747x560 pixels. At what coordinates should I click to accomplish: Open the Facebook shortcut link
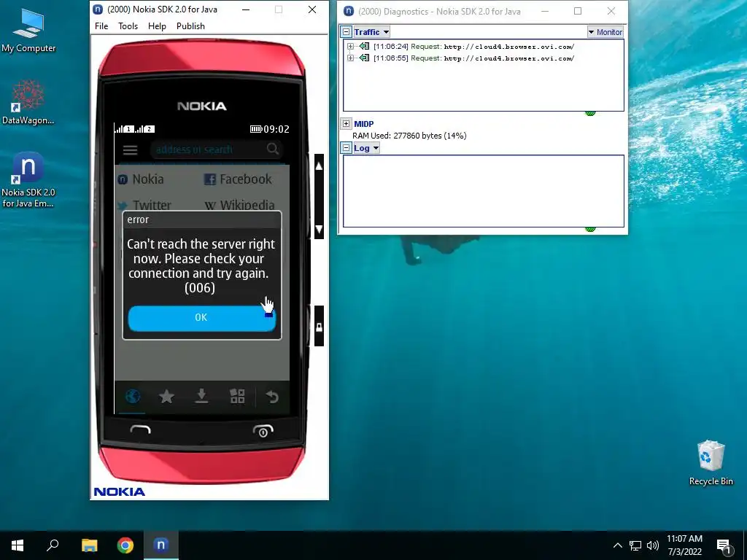click(238, 179)
